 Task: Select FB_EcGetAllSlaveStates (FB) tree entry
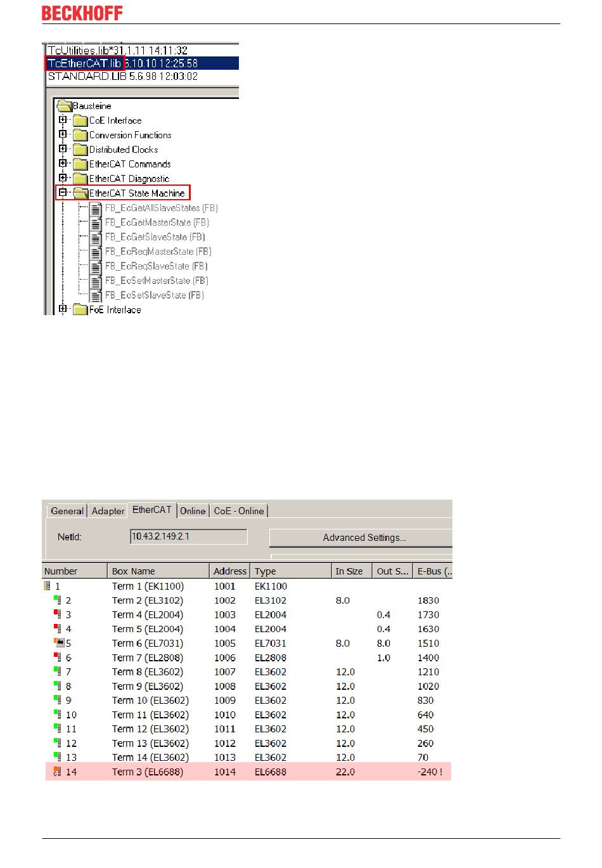[x=162, y=208]
